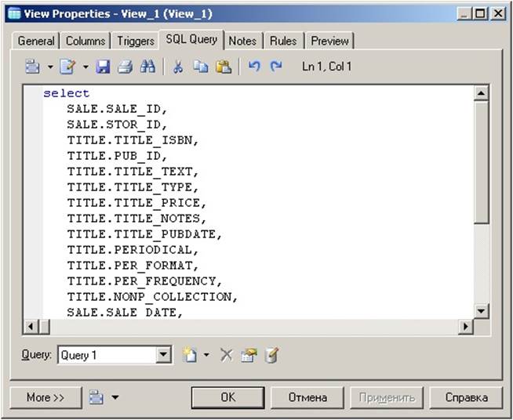Image resolution: width=513 pixels, height=420 pixels.
Task: Close the View Properties dialog
Action: (x=498, y=14)
